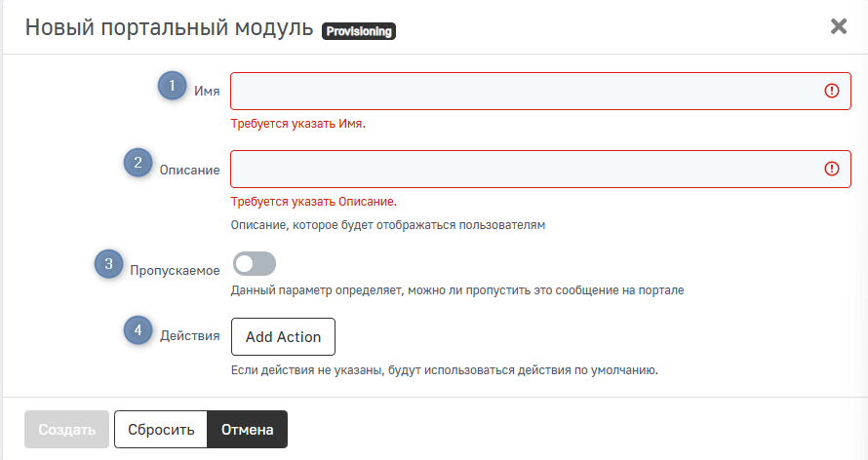Viewport: 868px width, 460px height.
Task: Enable the Пропускаемое toggle switch
Action: 254,264
